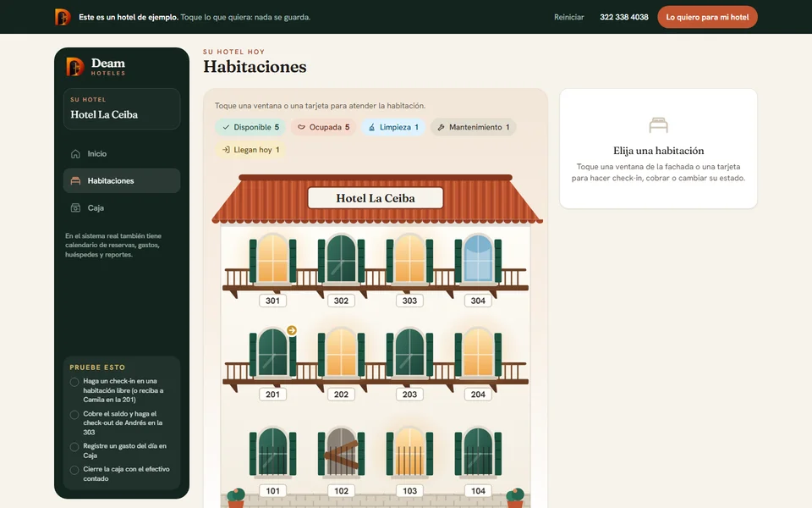Select the window of room 202
The width and height of the screenshot is (812, 508).
click(x=341, y=352)
